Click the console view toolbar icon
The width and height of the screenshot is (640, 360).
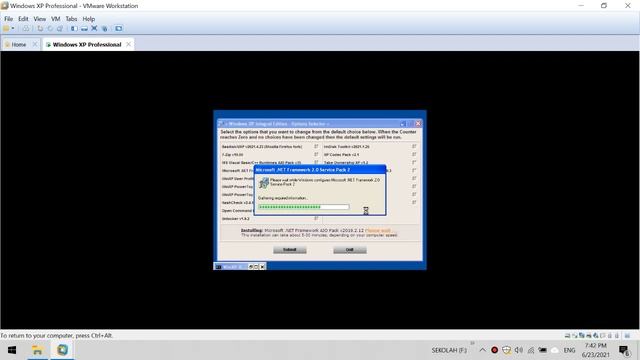point(118,29)
